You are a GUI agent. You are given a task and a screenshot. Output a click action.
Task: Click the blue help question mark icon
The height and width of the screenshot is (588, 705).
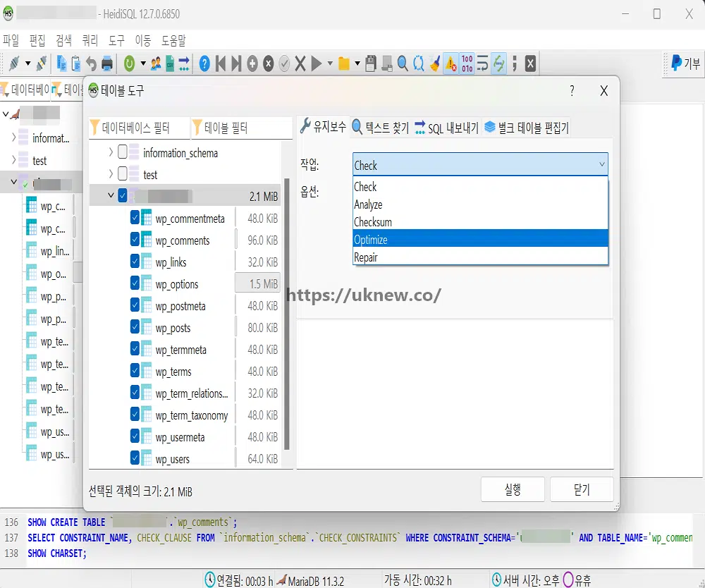pyautogui.click(x=204, y=64)
